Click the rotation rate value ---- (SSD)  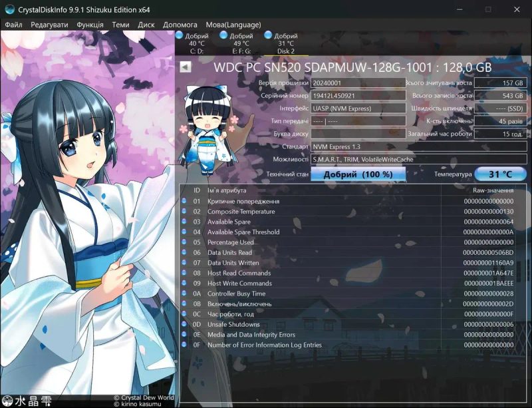click(501, 108)
